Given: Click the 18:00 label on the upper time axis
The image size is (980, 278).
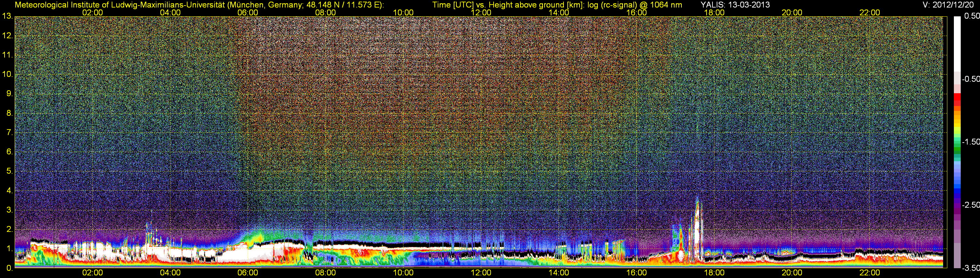Looking at the screenshot, I should 714,12.
